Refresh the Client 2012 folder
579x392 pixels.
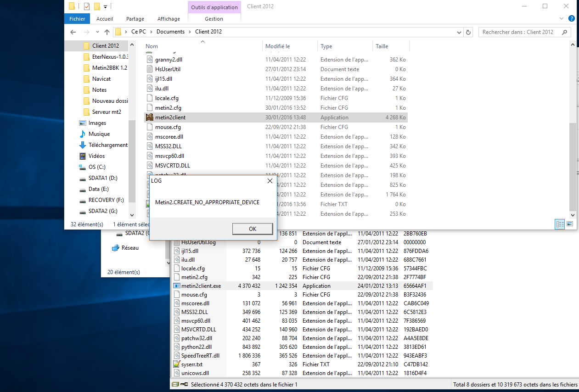(468, 32)
